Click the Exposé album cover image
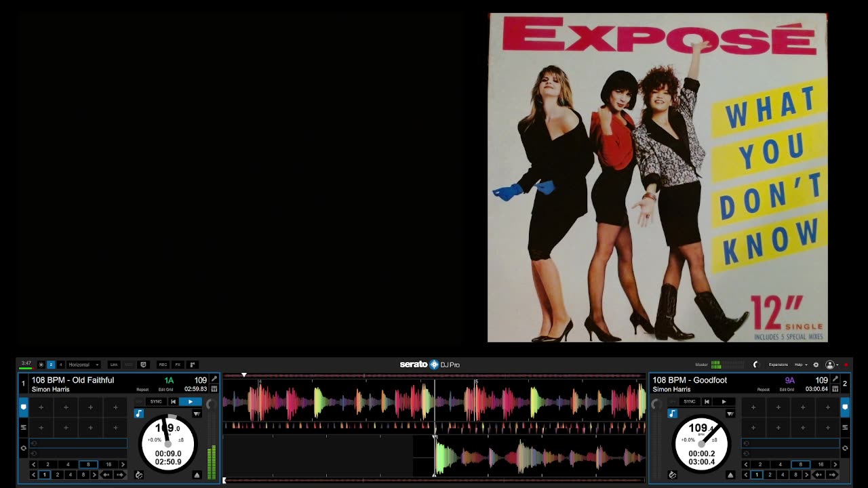 point(658,178)
